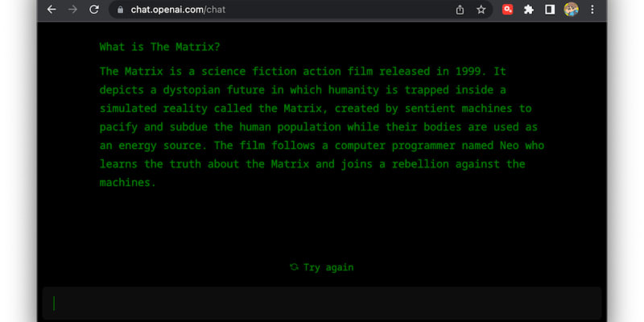Bookmark this page with the star icon
644x322 pixels.
pos(481,10)
